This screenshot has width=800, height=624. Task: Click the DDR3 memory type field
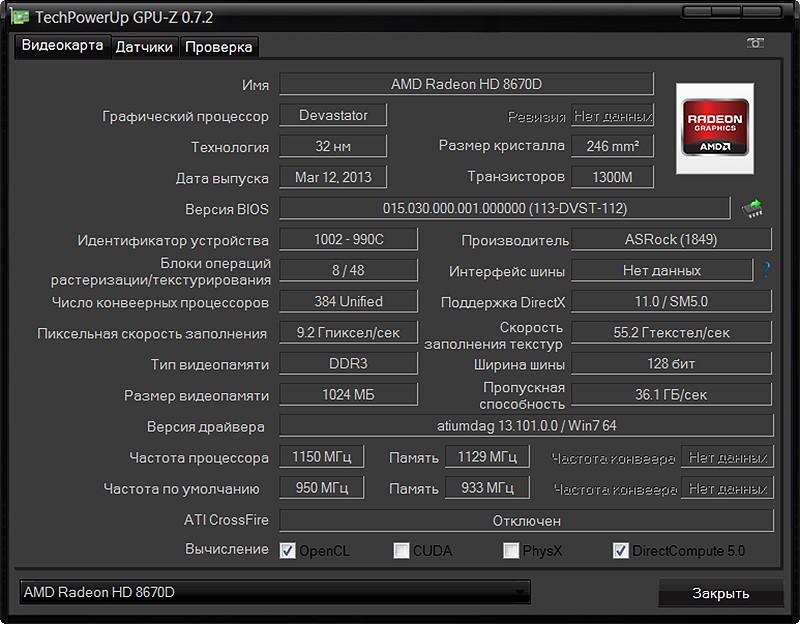(x=348, y=363)
